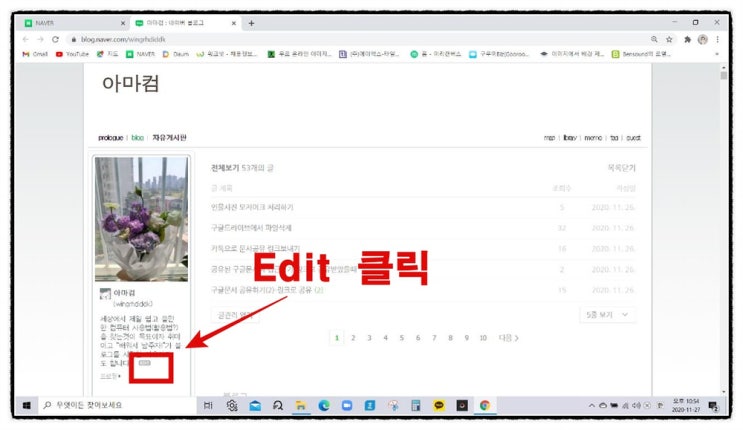Click the browser forward arrow
This screenshot has height=430, width=743.
[x=40, y=39]
